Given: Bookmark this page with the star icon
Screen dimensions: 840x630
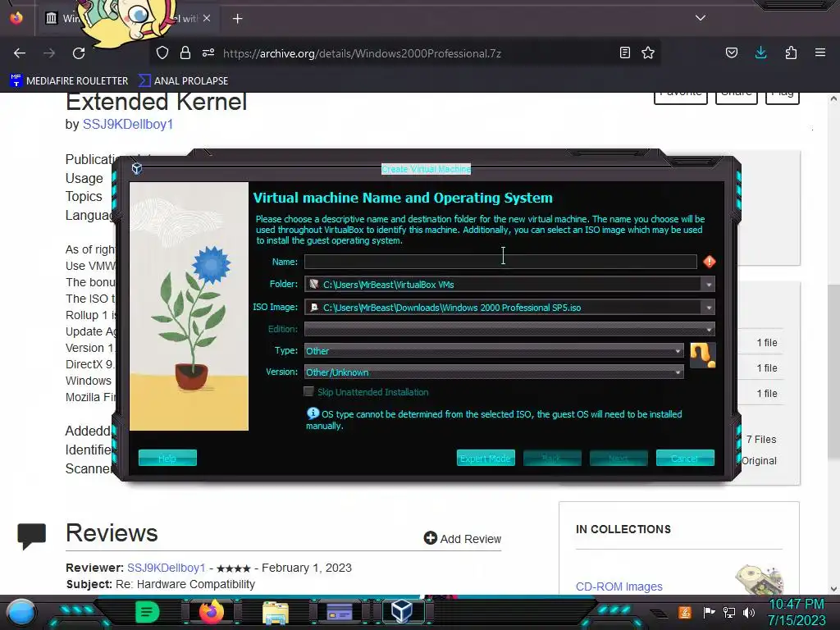Looking at the screenshot, I should [648, 52].
